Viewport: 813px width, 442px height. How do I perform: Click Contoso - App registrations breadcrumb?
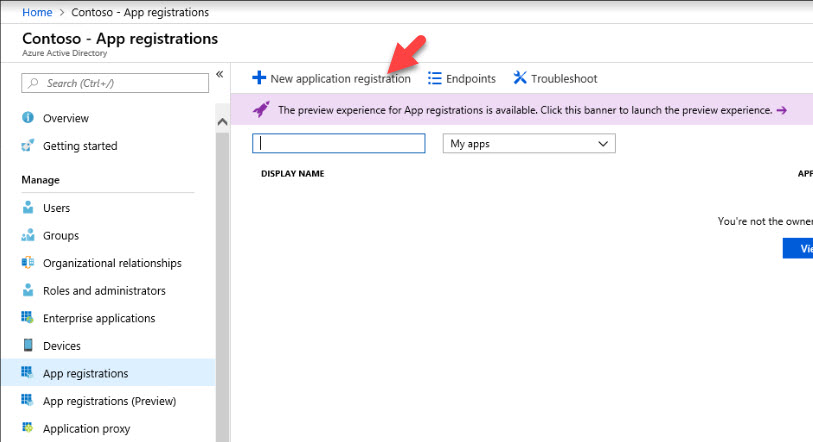click(x=140, y=12)
